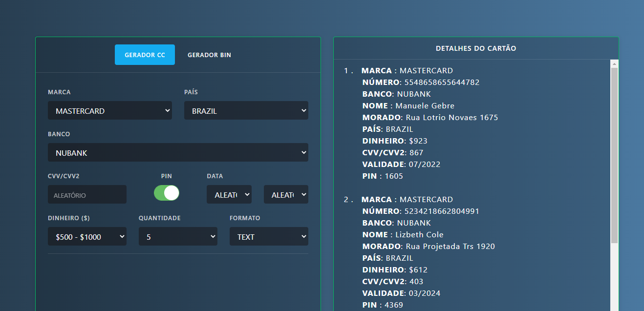Click the DETALHES DO CARTÃO header
Viewport: 644px width, 311px height.
pos(476,48)
